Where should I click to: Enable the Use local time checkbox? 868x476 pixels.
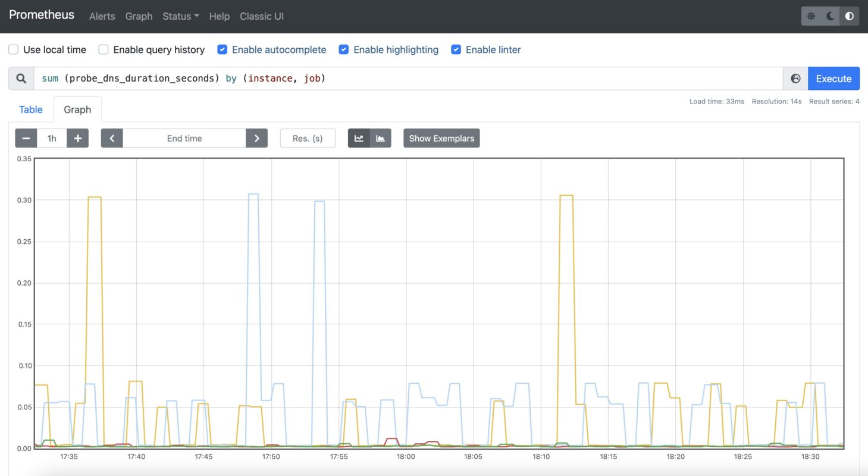pos(13,49)
